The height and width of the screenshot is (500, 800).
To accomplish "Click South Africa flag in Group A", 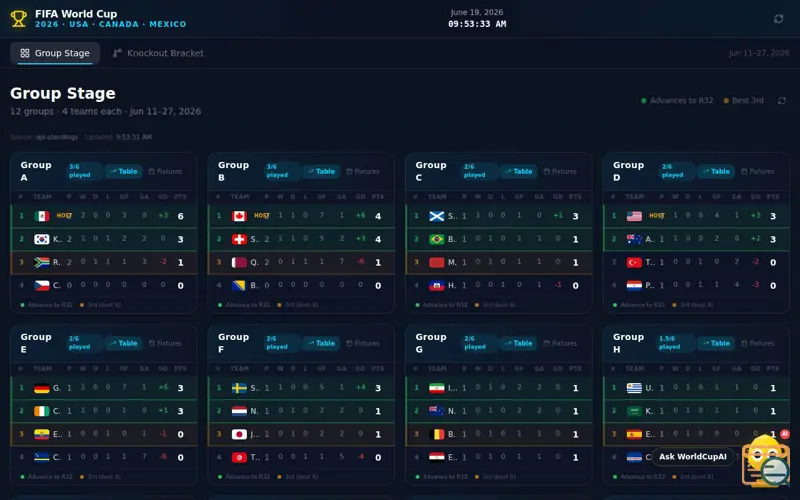I will point(42,262).
